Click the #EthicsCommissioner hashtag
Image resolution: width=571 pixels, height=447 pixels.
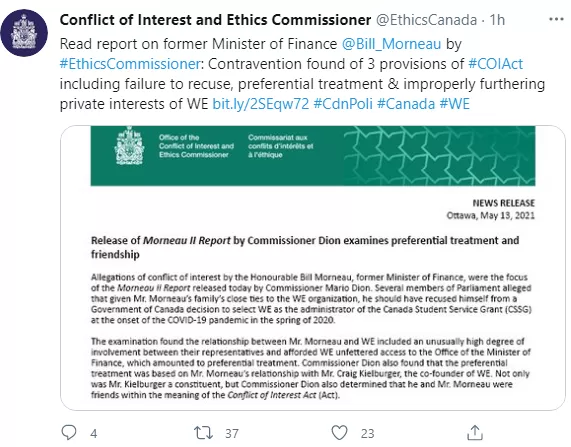pos(130,64)
